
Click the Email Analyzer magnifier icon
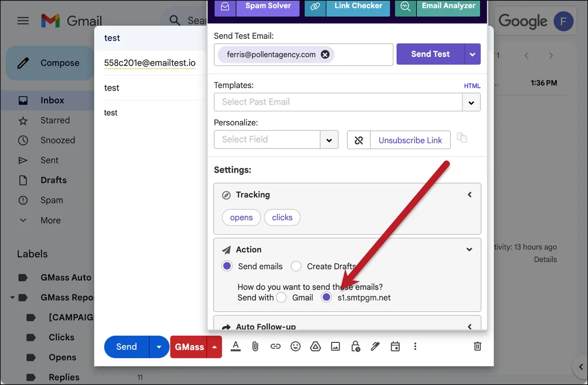(405, 6)
